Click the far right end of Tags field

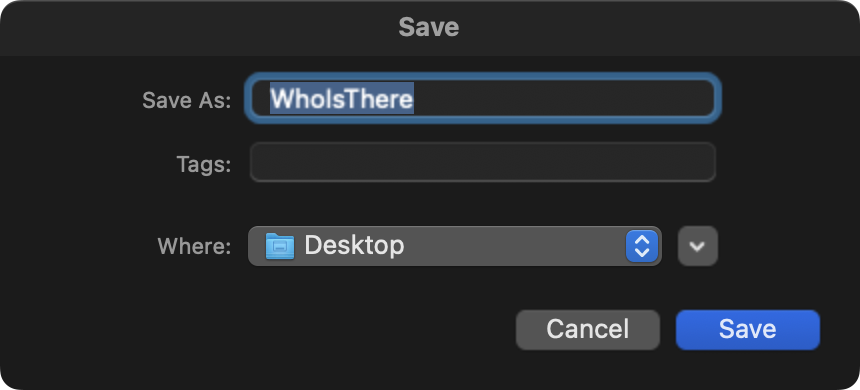pos(705,162)
